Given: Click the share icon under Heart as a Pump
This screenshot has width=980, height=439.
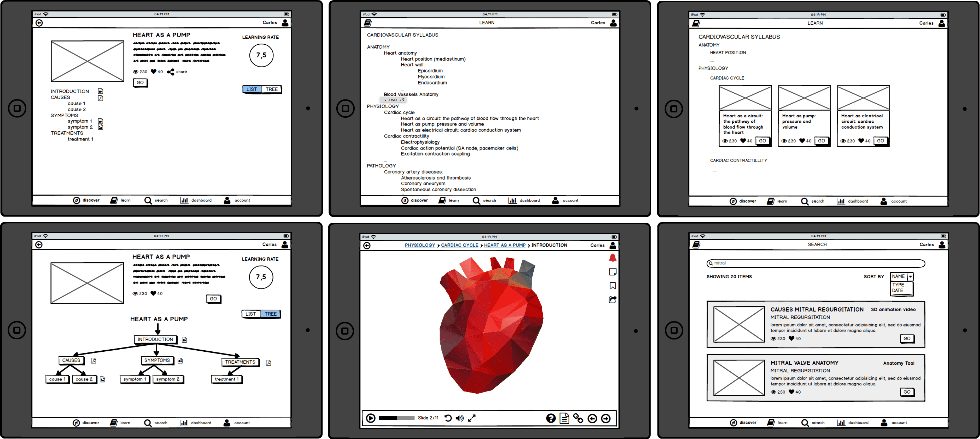Looking at the screenshot, I should pos(171,72).
